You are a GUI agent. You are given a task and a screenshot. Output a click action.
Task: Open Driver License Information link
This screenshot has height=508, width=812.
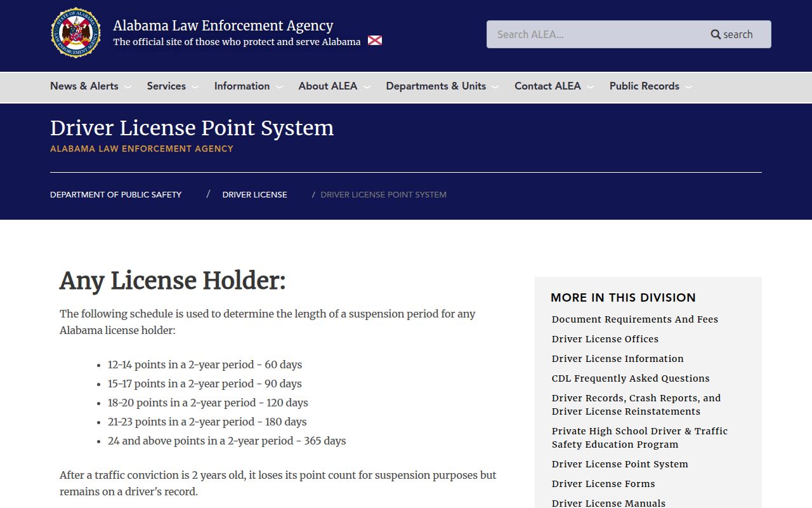coord(618,359)
